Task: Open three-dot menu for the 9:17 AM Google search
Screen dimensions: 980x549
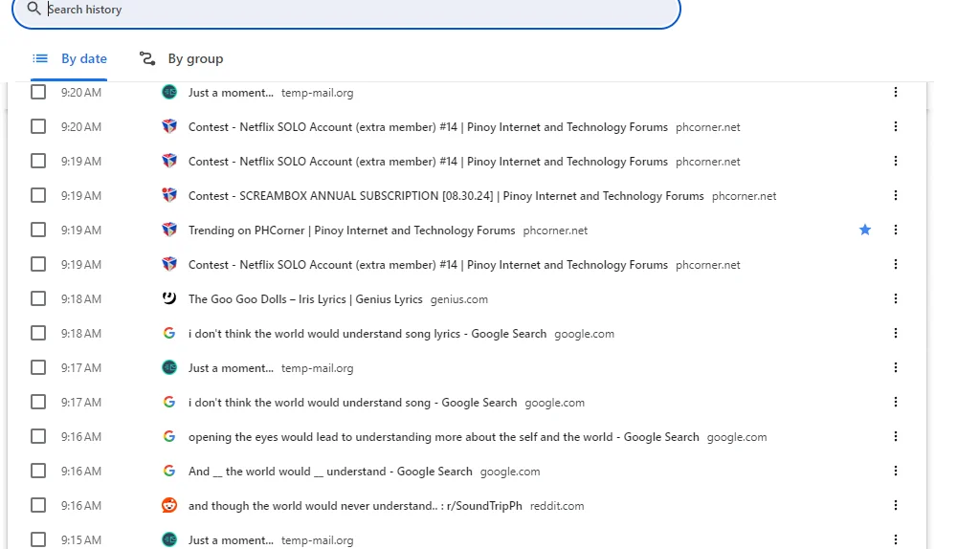Action: (x=896, y=402)
